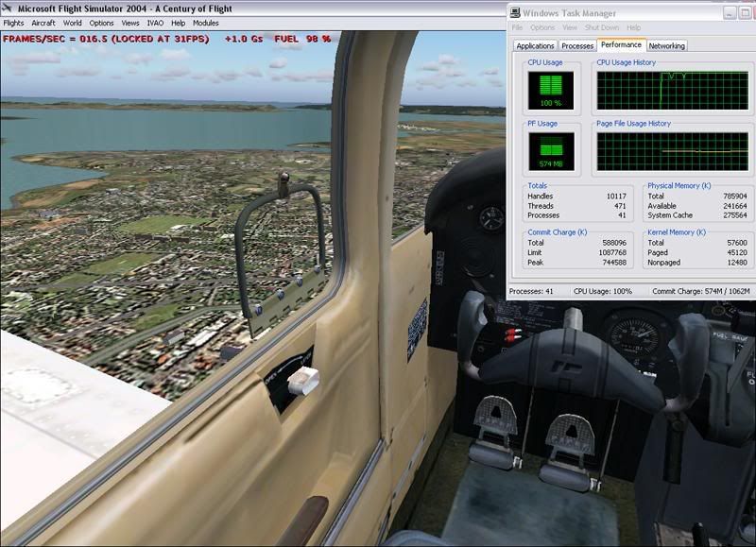Open the Flights menu
This screenshot has height=547, width=756.
pos(13,23)
